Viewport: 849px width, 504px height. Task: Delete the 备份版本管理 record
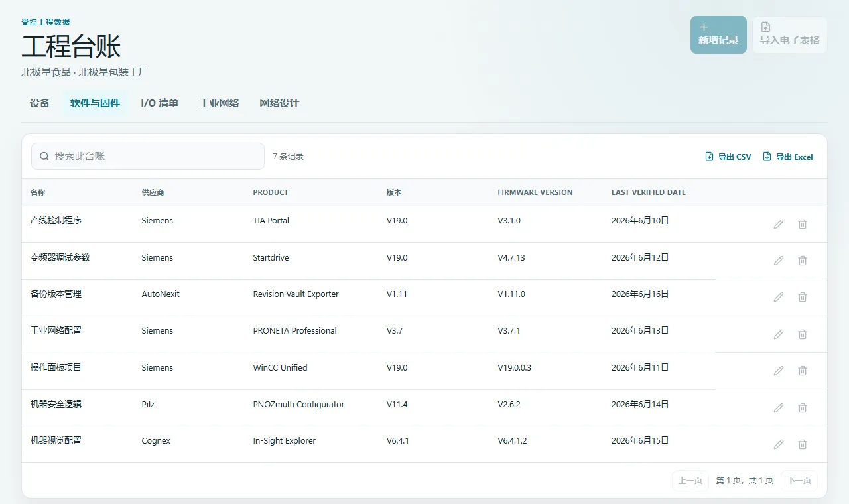click(803, 297)
